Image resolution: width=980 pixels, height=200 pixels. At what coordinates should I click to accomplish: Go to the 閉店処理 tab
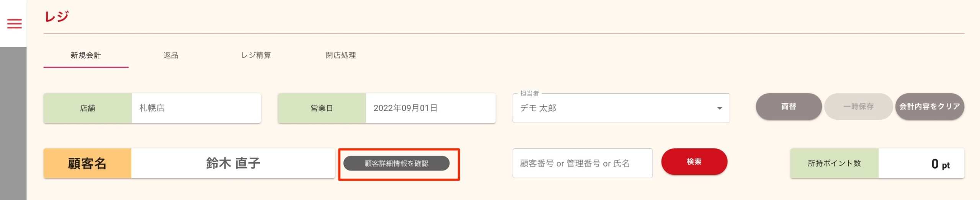pyautogui.click(x=341, y=55)
